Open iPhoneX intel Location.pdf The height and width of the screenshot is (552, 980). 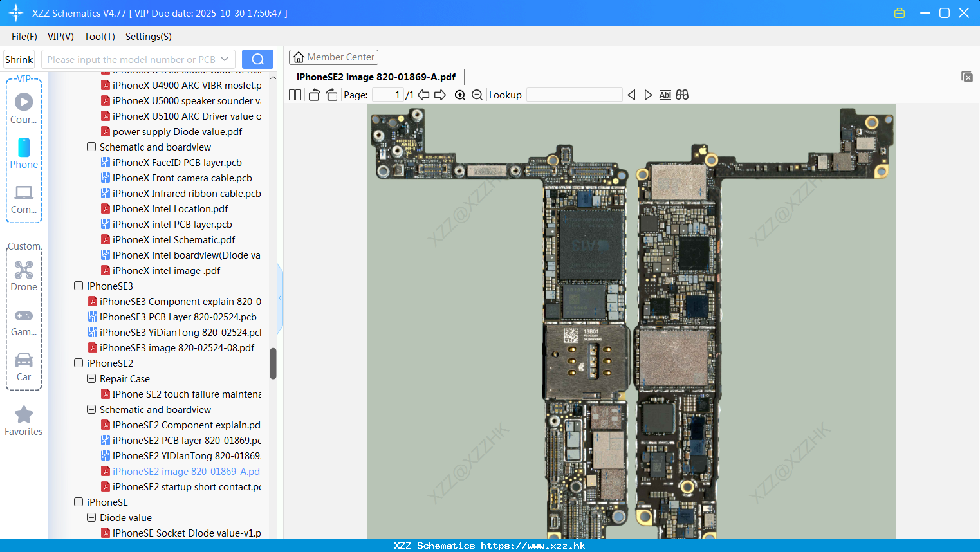click(x=170, y=209)
